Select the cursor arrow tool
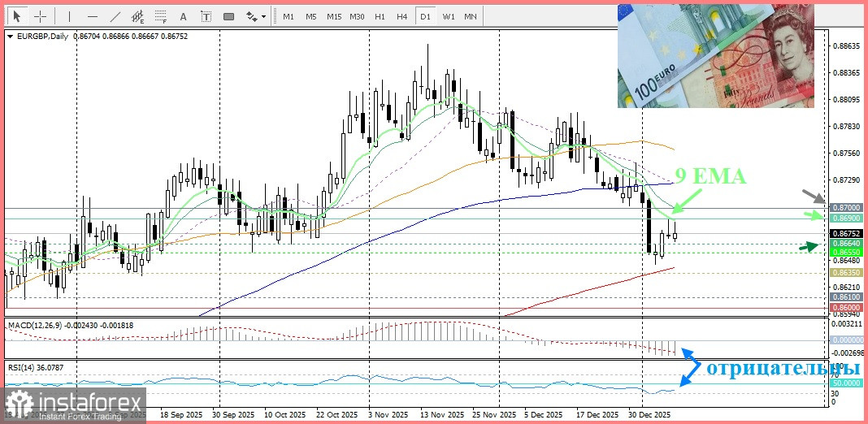This screenshot has height=424, width=868. (x=17, y=16)
